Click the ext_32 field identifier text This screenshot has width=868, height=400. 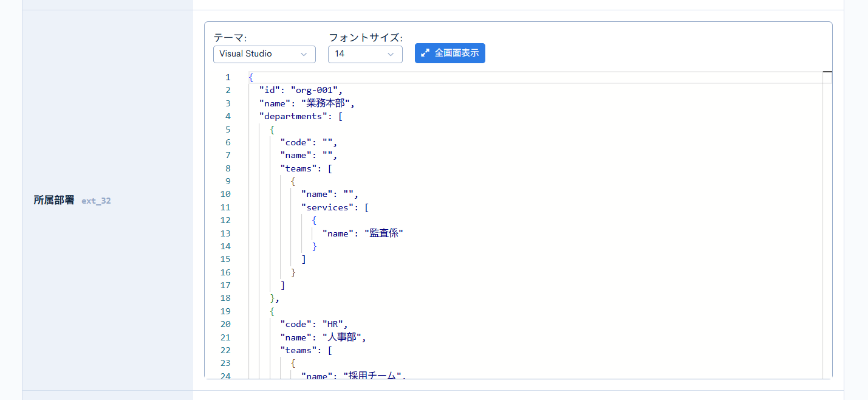point(96,201)
